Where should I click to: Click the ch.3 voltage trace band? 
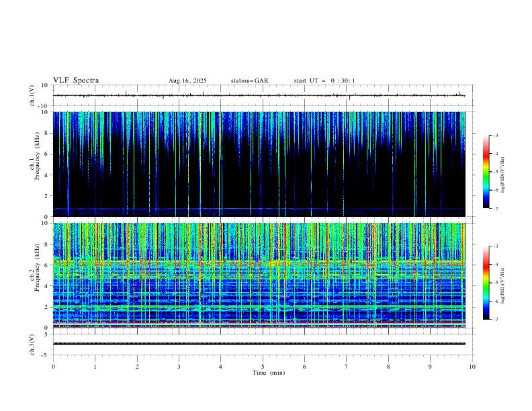pyautogui.click(x=259, y=344)
